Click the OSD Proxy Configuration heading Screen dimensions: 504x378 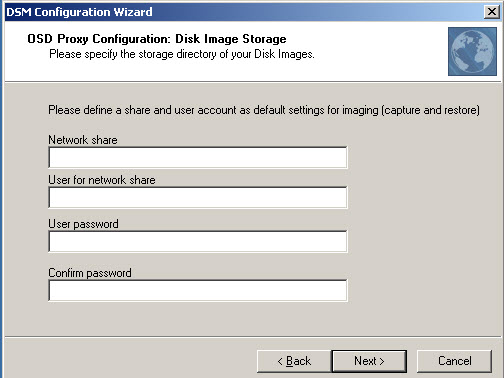(157, 39)
